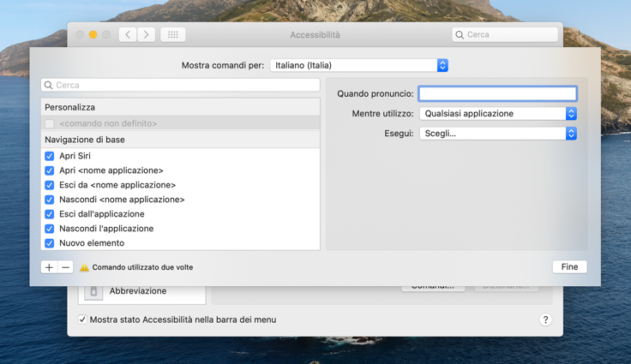
Task: Go forward with the right arrow button
Action: click(x=146, y=34)
